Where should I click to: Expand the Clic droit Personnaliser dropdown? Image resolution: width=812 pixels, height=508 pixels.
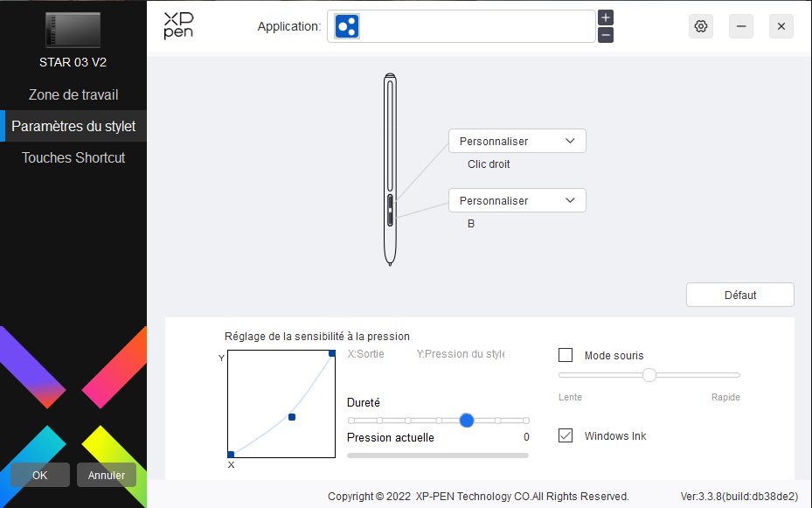(x=517, y=141)
